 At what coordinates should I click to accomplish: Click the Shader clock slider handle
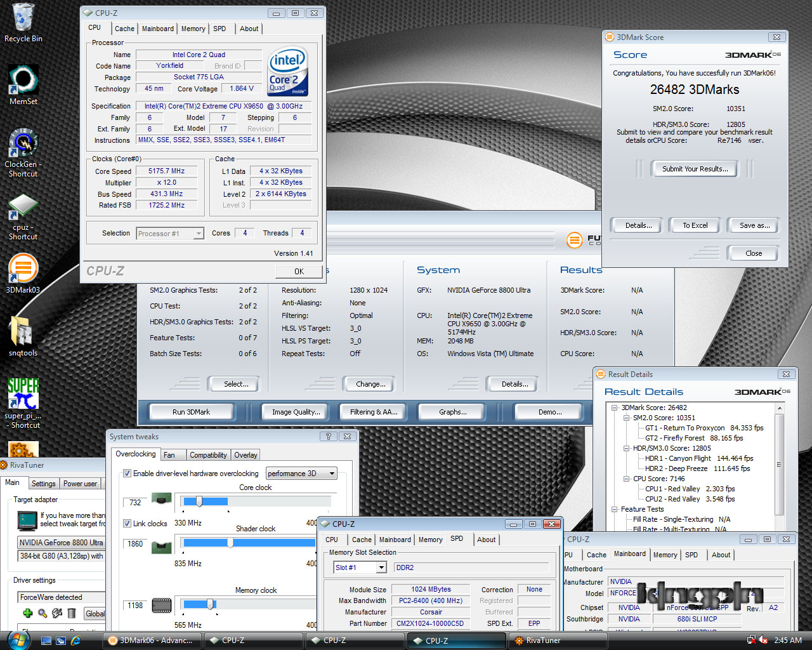pos(230,543)
